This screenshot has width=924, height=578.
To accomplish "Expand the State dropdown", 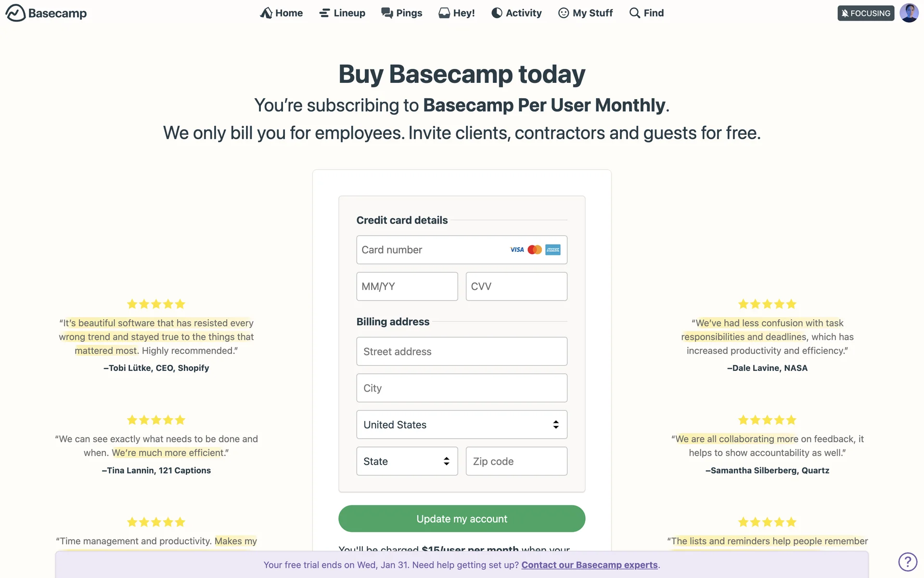I will pos(407,461).
